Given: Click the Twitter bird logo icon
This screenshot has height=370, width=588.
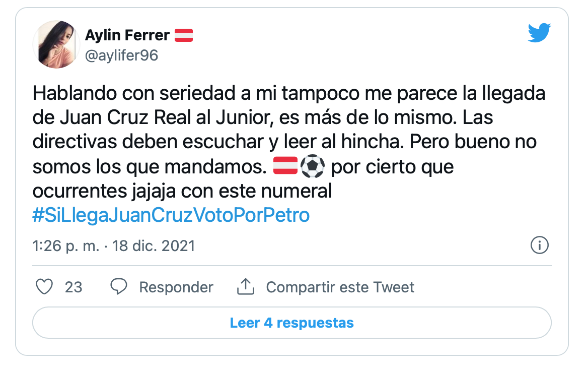Looking at the screenshot, I should pyautogui.click(x=539, y=33).
